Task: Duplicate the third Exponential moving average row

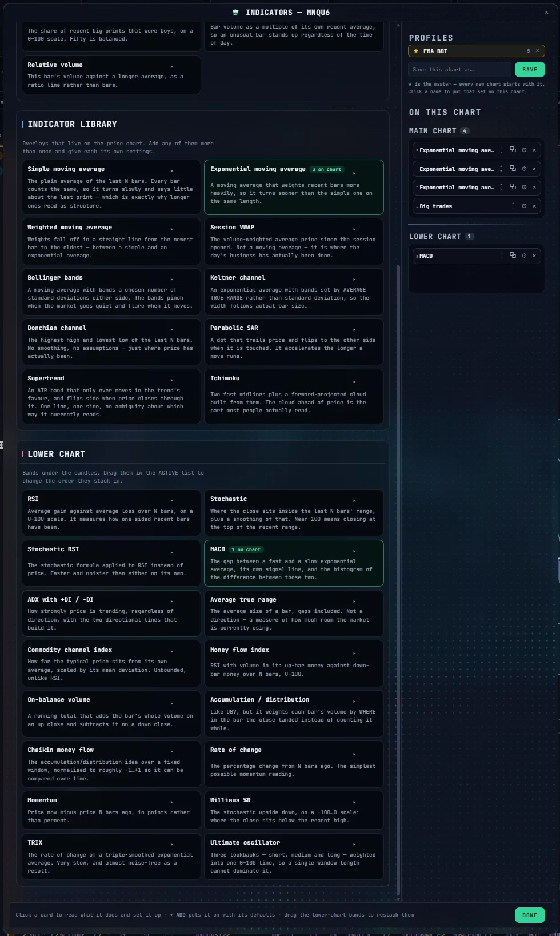Action: click(513, 186)
